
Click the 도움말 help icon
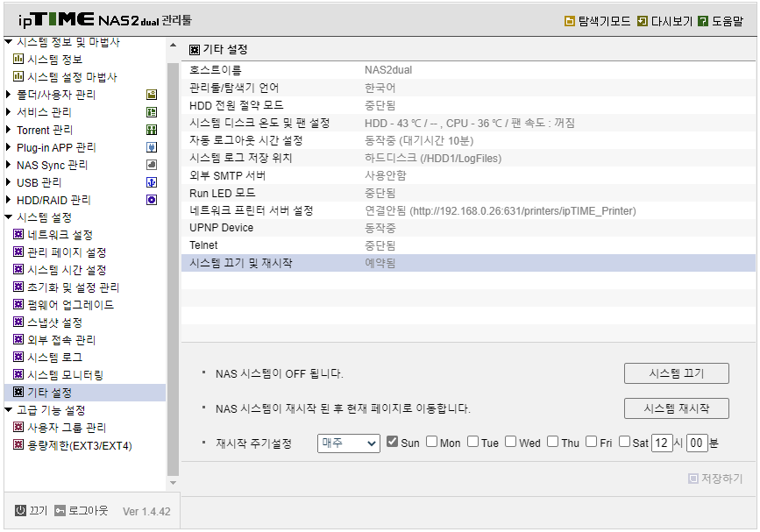(703, 21)
